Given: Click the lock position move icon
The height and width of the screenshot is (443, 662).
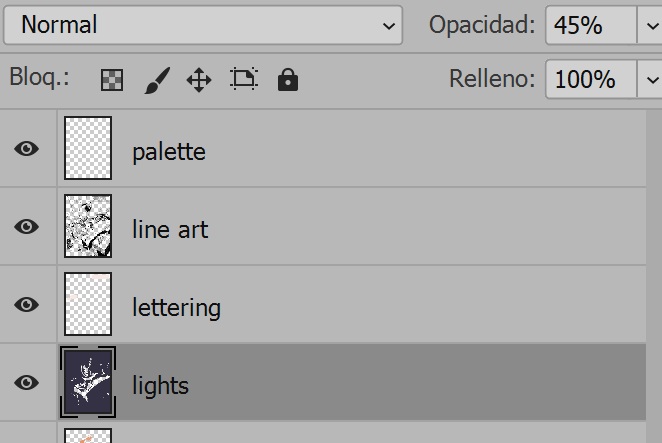Looking at the screenshot, I should pos(199,80).
